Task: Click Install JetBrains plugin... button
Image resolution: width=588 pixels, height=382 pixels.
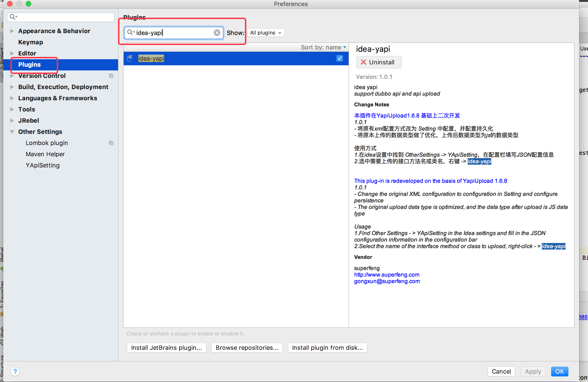Action: (166, 347)
